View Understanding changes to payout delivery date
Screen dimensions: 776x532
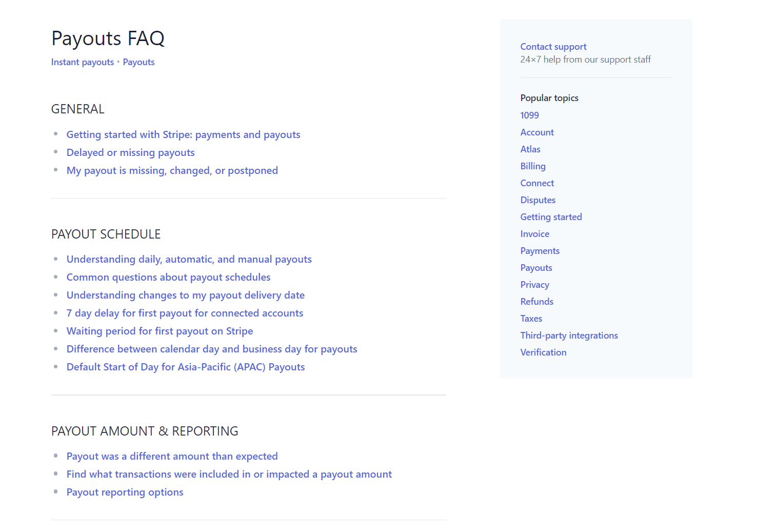coord(185,295)
